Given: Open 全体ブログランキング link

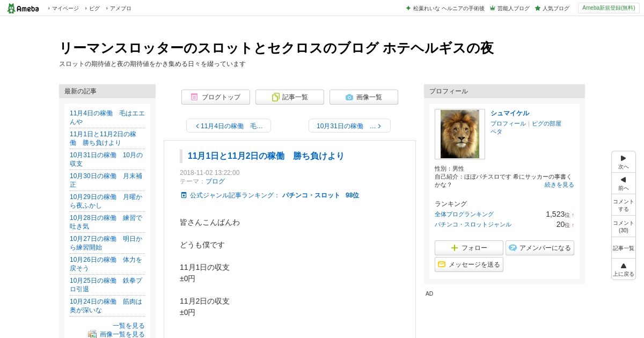Looking at the screenshot, I should (464, 214).
